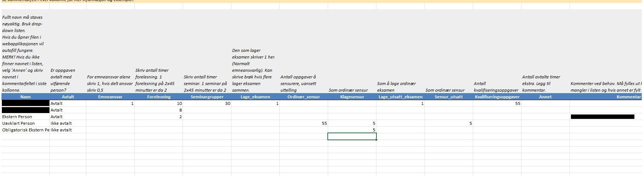Select the 'Ekstern Person' name cell
Image resolution: width=644 pixels, height=180 pixels.
[x=25, y=117]
